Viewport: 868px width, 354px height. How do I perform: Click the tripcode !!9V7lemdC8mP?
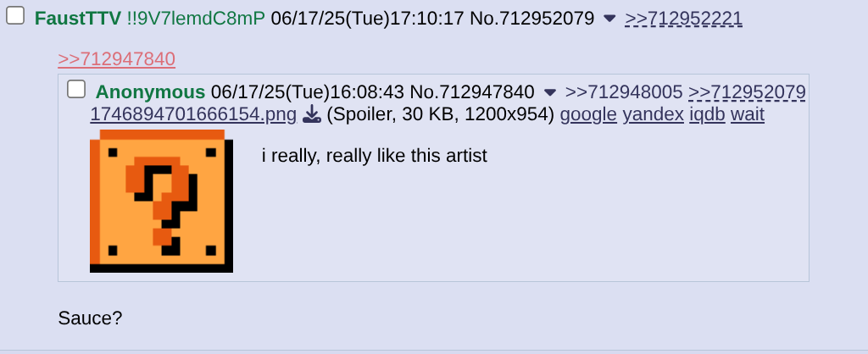point(196,19)
